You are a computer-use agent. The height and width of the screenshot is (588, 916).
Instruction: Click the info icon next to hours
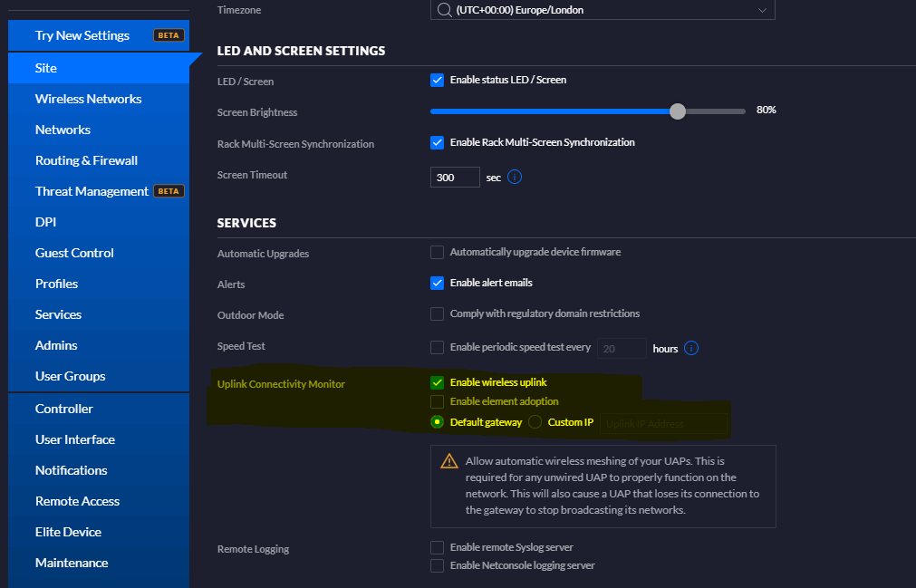coord(691,348)
